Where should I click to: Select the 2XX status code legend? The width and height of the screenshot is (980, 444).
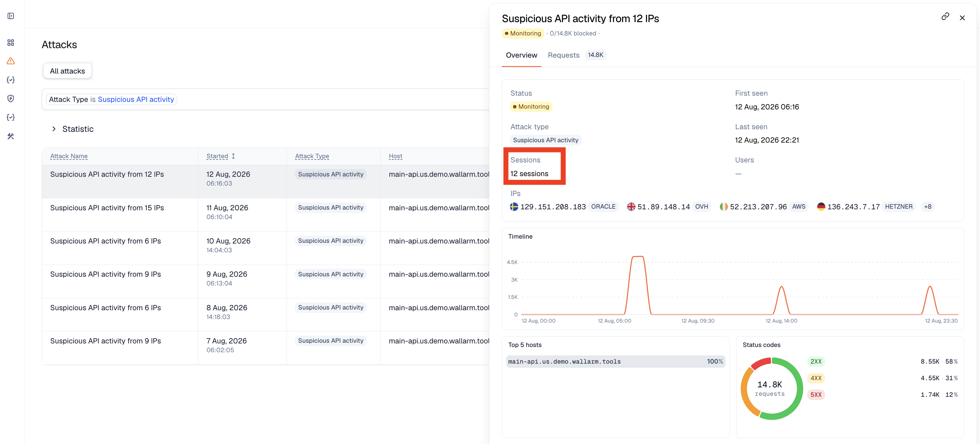[x=816, y=361]
